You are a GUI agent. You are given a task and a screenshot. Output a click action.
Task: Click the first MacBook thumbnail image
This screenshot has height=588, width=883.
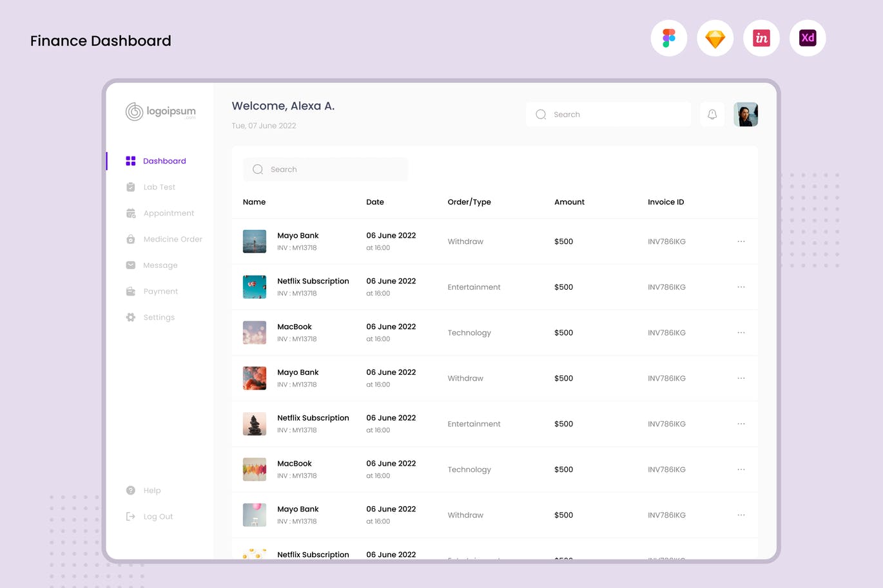click(x=255, y=332)
